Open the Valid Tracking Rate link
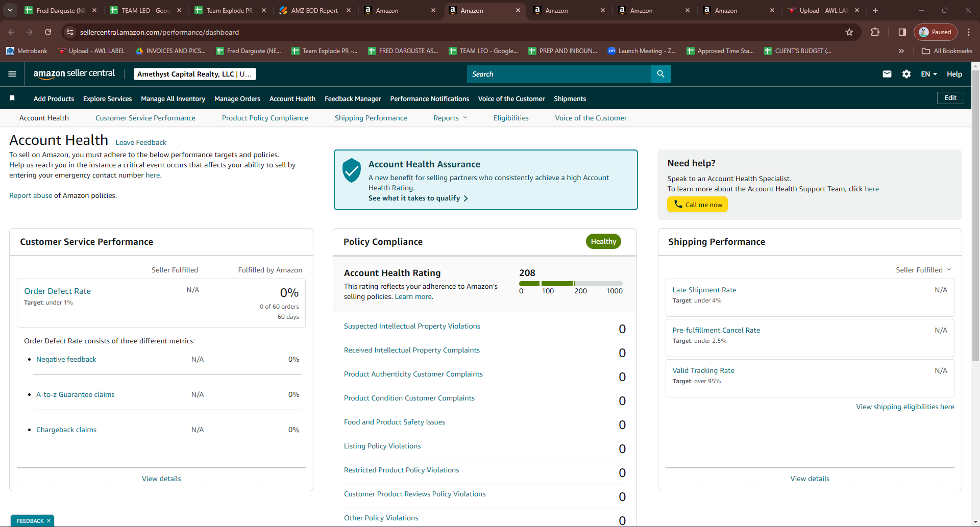The image size is (980, 527). 703,370
